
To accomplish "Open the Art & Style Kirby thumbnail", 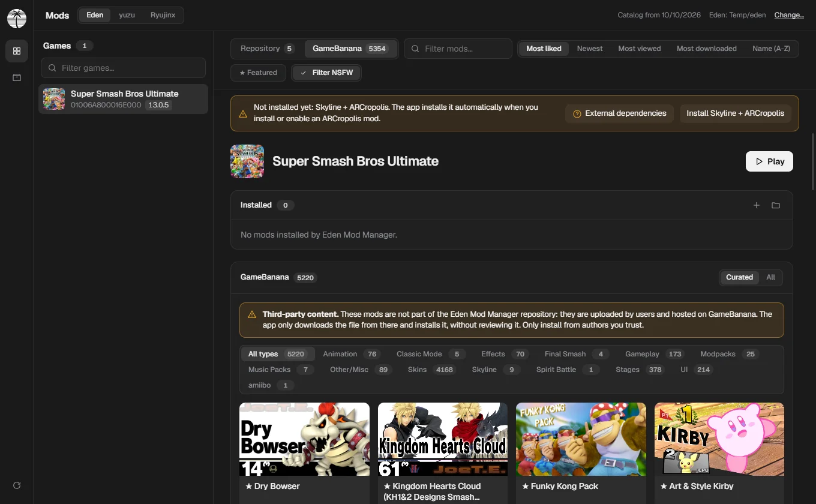I will coord(719,439).
